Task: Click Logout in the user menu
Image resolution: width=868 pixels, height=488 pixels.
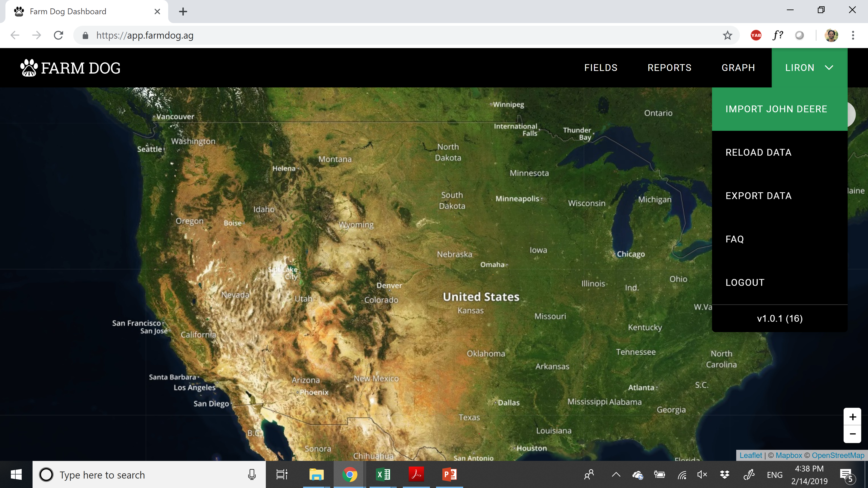Action: [x=779, y=282]
